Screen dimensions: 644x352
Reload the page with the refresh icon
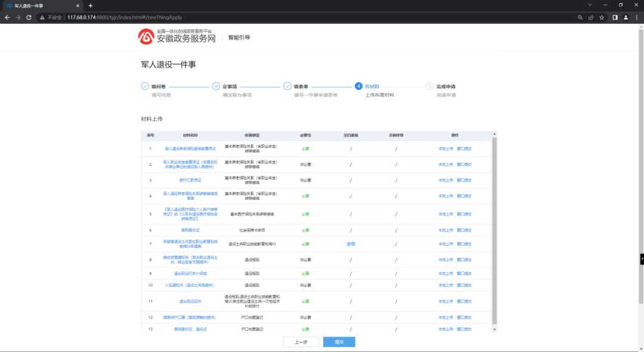[x=29, y=18]
